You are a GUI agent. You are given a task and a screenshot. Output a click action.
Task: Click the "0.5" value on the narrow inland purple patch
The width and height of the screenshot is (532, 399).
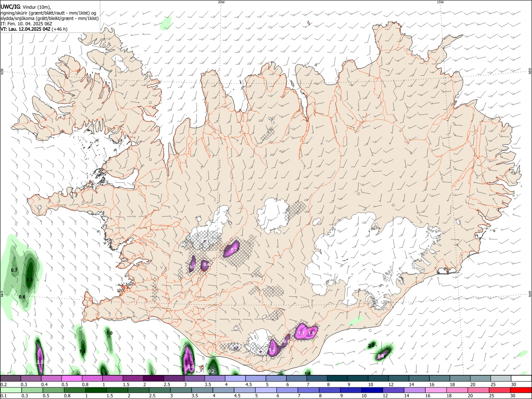192,267
